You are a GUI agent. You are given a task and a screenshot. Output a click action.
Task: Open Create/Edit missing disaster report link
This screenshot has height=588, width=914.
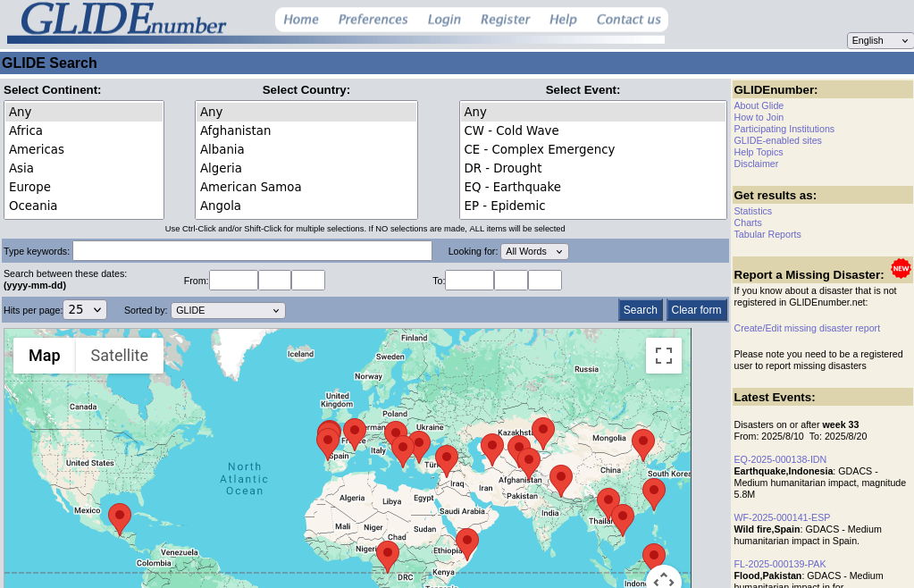pyautogui.click(x=807, y=328)
